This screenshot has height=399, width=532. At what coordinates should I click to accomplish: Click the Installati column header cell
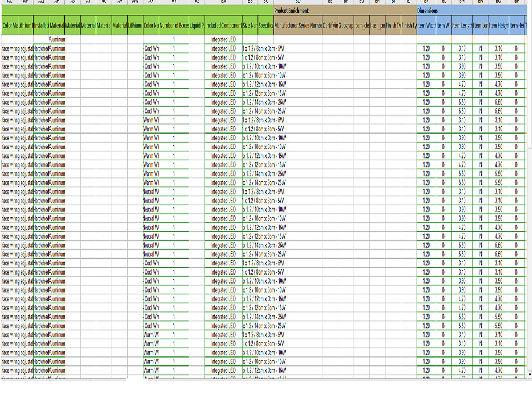41,25
